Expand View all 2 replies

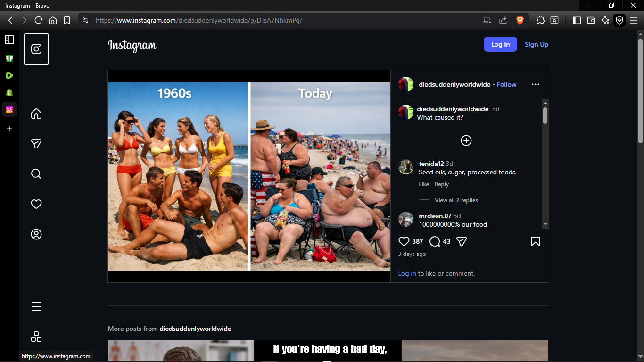tap(456, 200)
